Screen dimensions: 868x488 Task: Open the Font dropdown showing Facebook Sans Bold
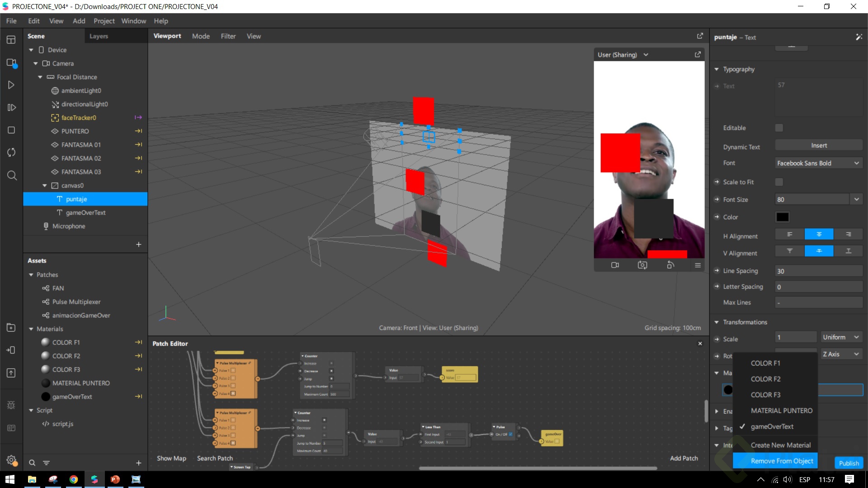pyautogui.click(x=818, y=163)
